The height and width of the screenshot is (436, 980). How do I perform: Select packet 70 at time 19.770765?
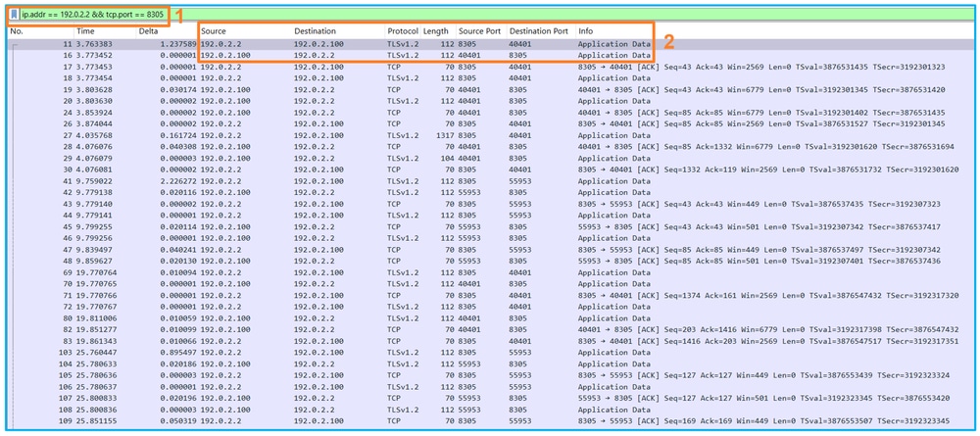coord(491,284)
